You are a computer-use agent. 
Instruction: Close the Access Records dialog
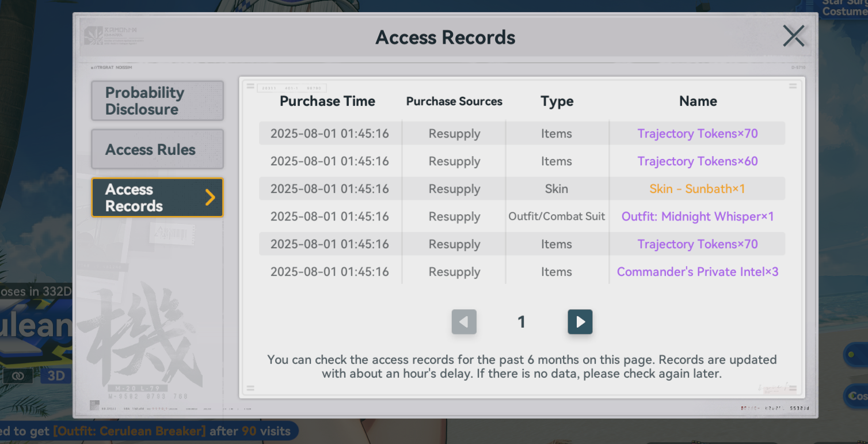point(793,36)
